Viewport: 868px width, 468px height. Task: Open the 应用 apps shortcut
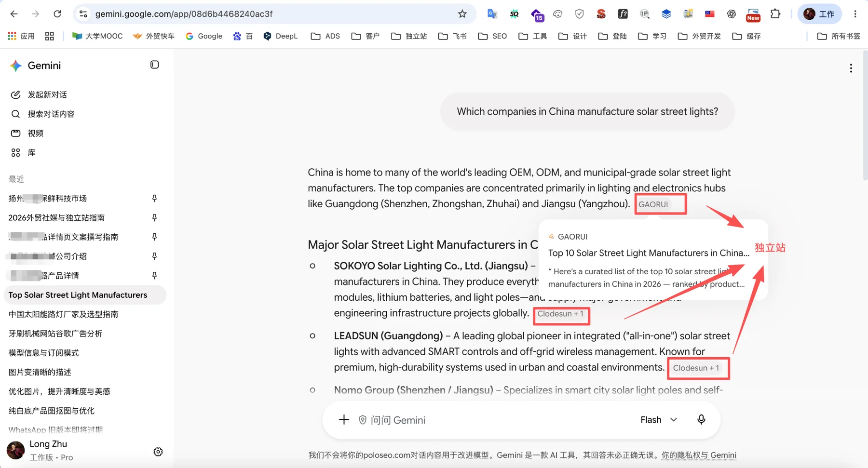click(21, 36)
